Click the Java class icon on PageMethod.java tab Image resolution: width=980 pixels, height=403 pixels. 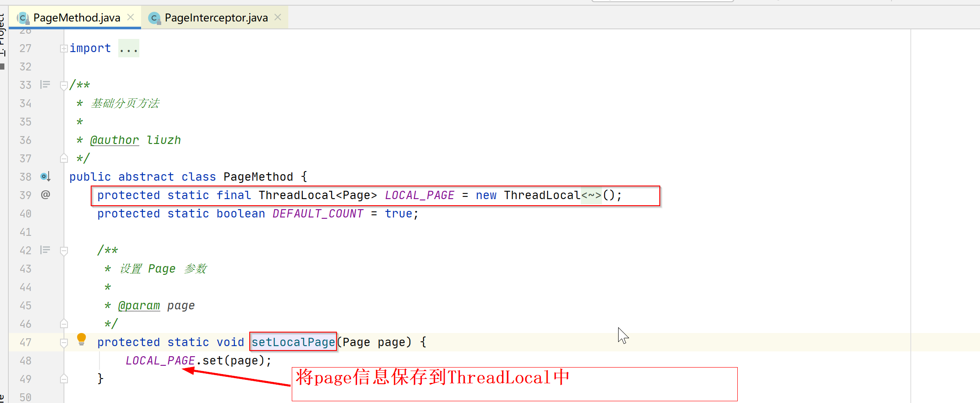pyautogui.click(x=22, y=18)
